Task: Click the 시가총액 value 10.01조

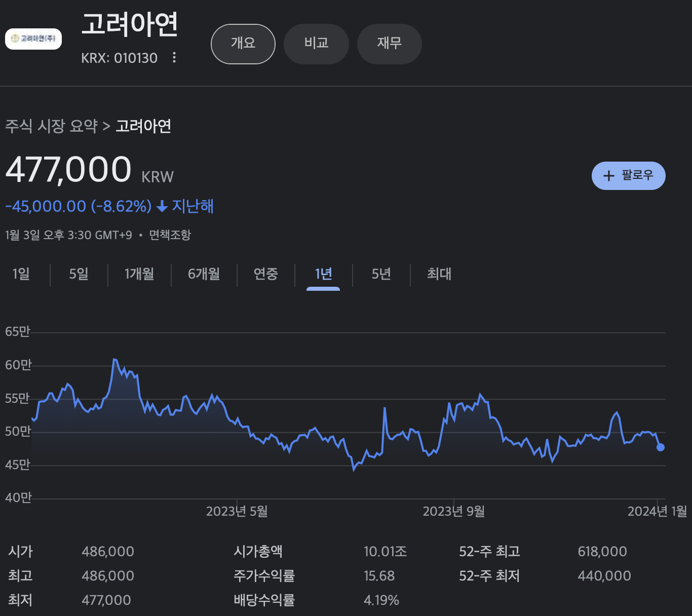Action: pos(386,552)
